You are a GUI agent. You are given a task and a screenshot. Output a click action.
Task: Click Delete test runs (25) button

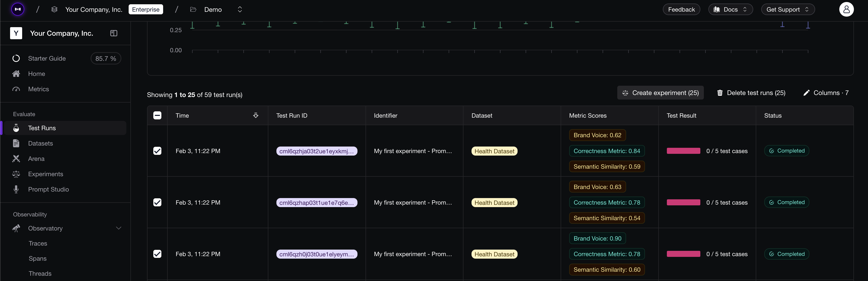coord(751,93)
